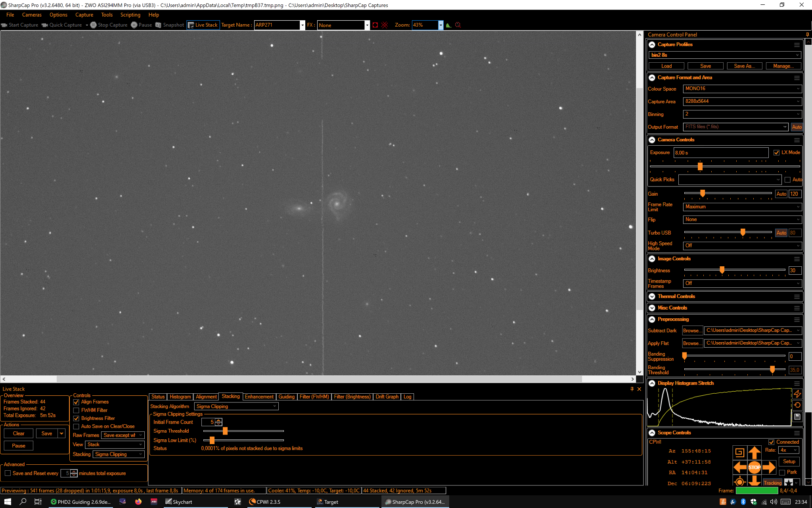Click the Pause capture toolbar button

tap(142, 25)
